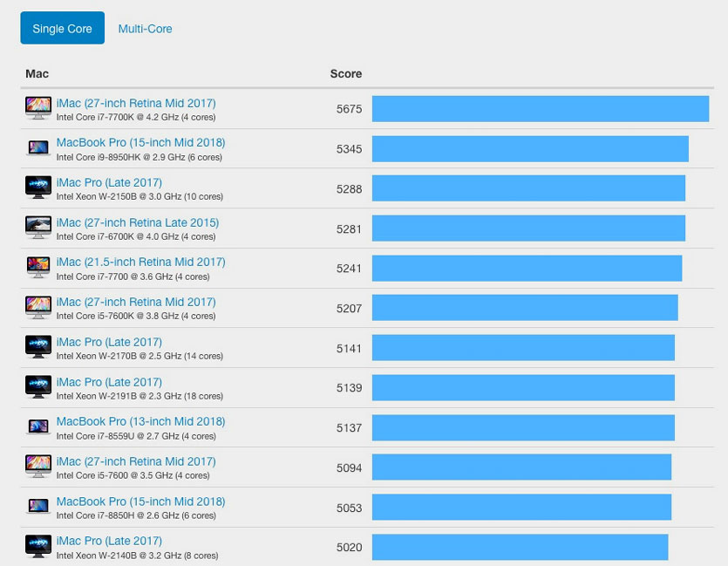Open MacBook Pro 15-inch Mid 2018 link scoring 5345

140,142
